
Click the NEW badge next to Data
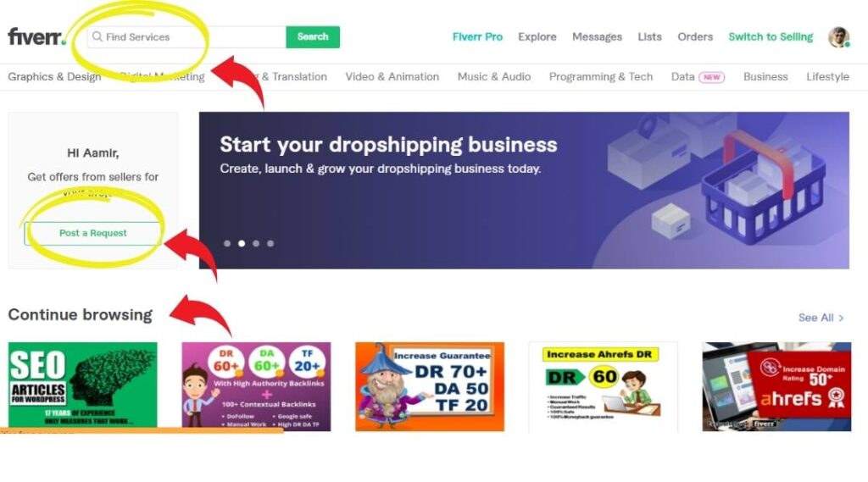711,77
